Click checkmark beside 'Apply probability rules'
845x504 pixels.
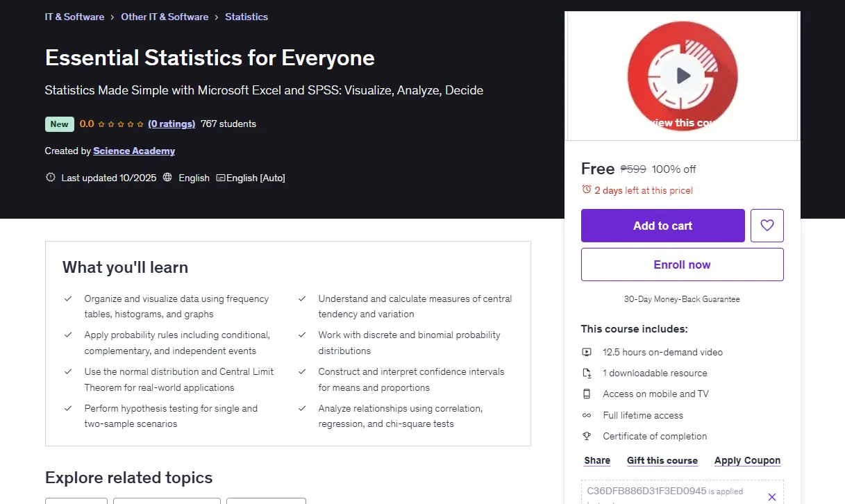point(68,335)
